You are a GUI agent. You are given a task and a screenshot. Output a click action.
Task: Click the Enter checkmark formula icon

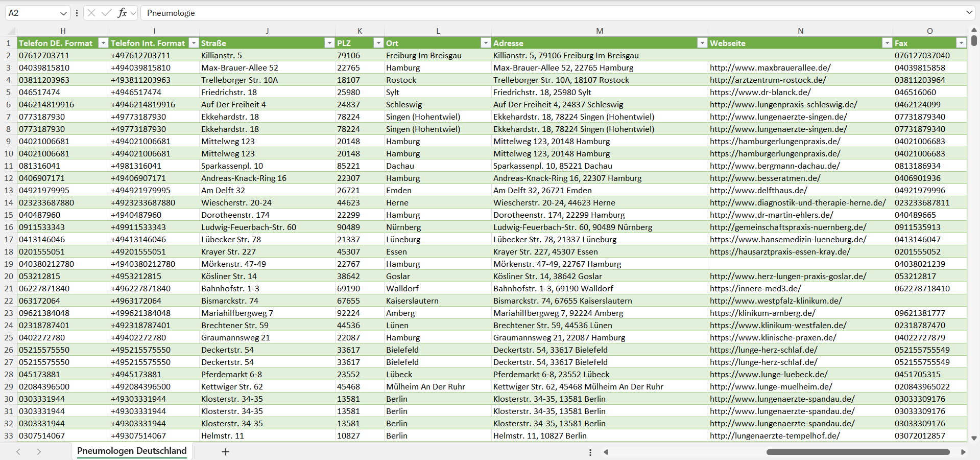coord(107,13)
